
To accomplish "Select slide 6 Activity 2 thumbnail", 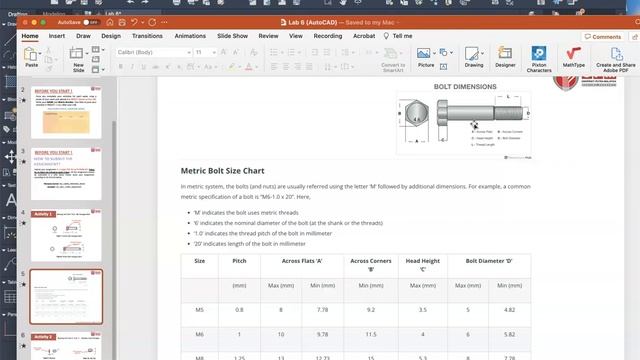I will 66,346.
